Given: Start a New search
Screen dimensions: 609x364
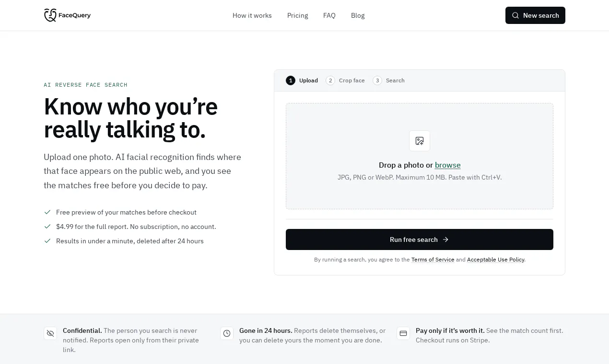Looking at the screenshot, I should [x=535, y=15].
